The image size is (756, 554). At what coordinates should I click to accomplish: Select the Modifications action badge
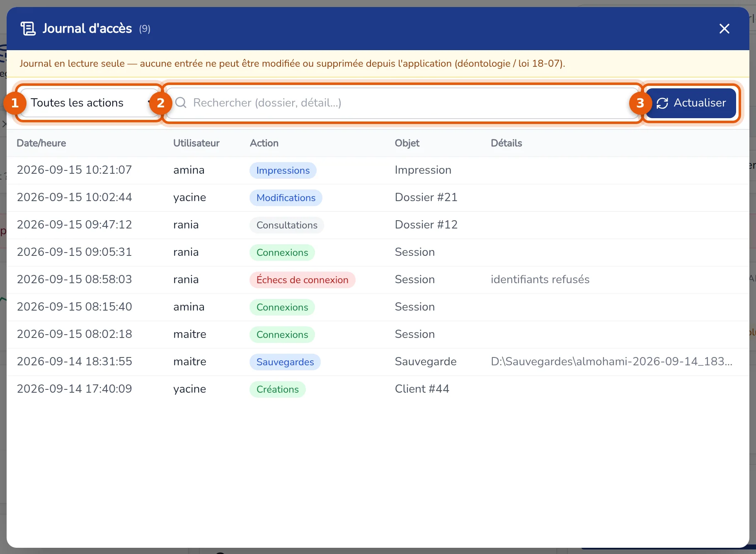click(x=286, y=198)
